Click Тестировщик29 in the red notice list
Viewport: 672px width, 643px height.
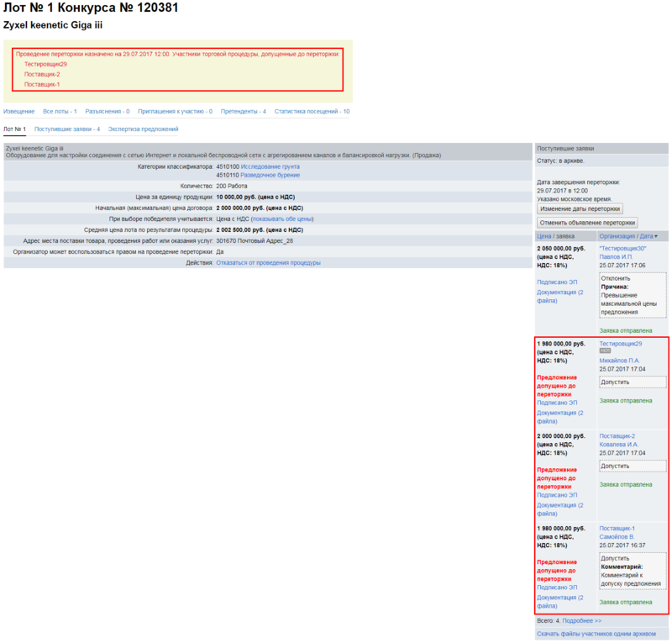pyautogui.click(x=45, y=64)
